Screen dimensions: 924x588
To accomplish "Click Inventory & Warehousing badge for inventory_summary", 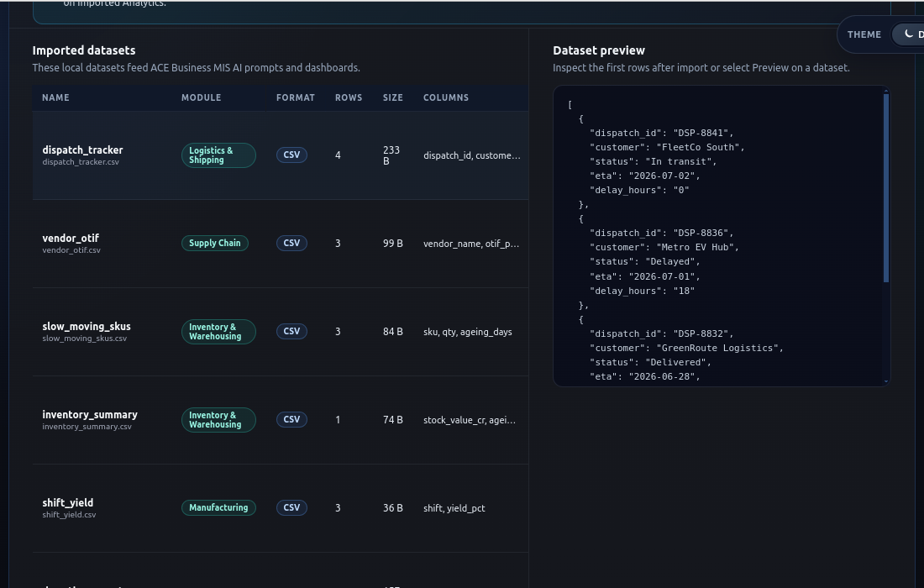I will coord(218,420).
